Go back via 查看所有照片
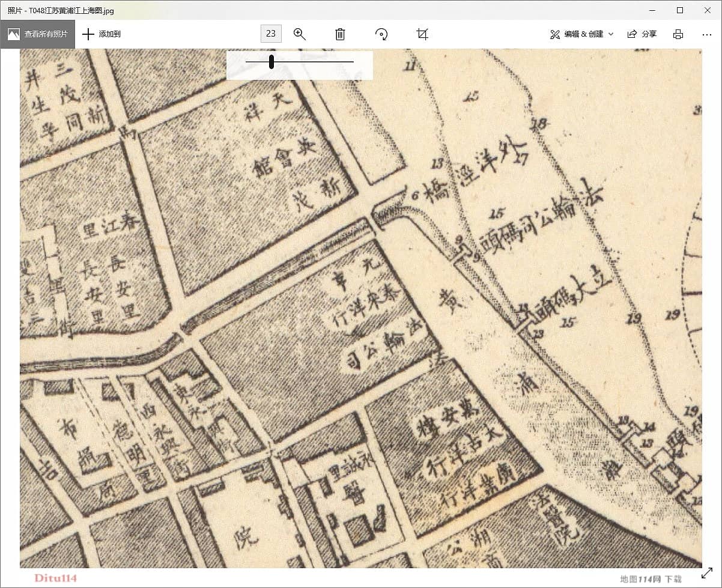Image resolution: width=722 pixels, height=588 pixels. [38, 34]
